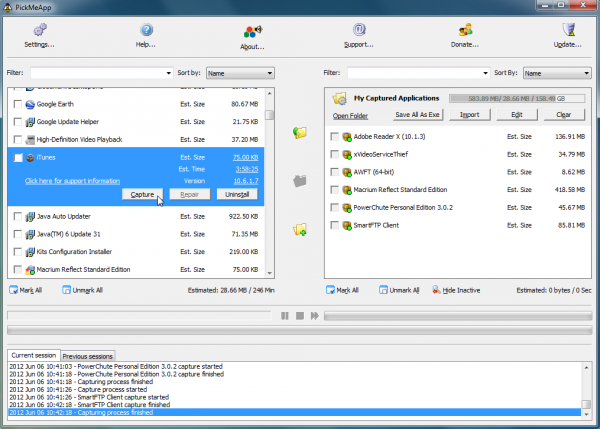Screen dimensions: 600x429
Task: Click the stop button in progress area
Action: 300,316
